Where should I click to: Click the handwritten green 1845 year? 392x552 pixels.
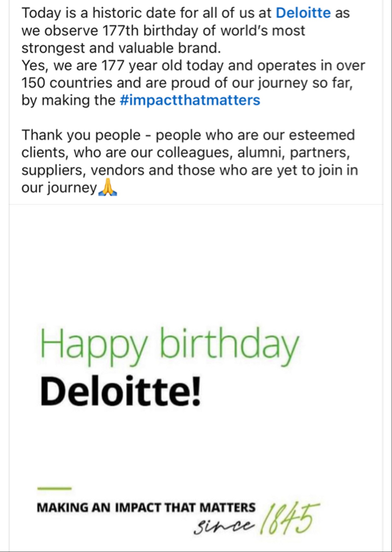[289, 519]
